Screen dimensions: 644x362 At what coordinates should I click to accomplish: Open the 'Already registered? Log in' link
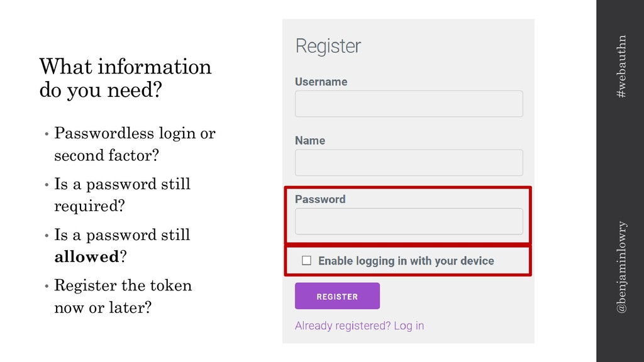[359, 326]
